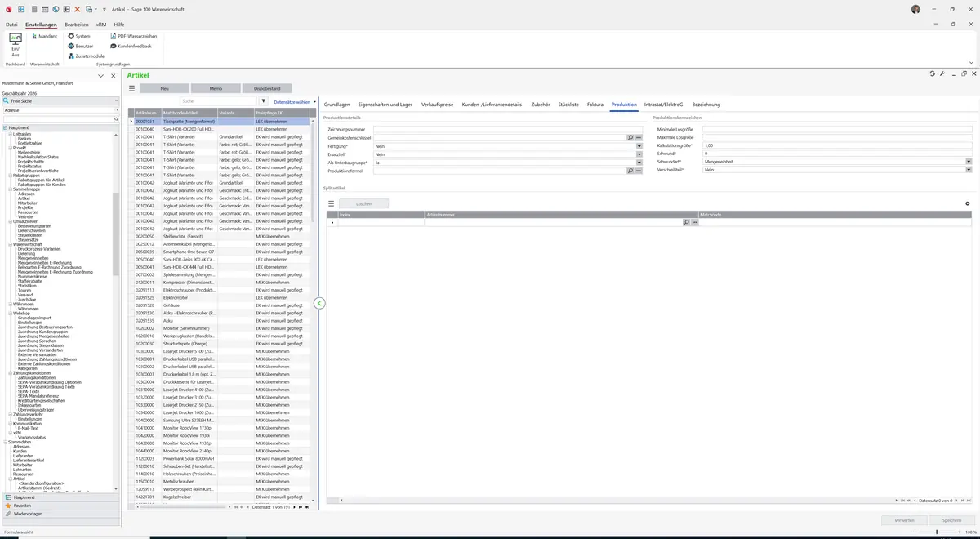Click into Zeichnungsnummer field
Screen dimensions: 980x539
[507, 129]
